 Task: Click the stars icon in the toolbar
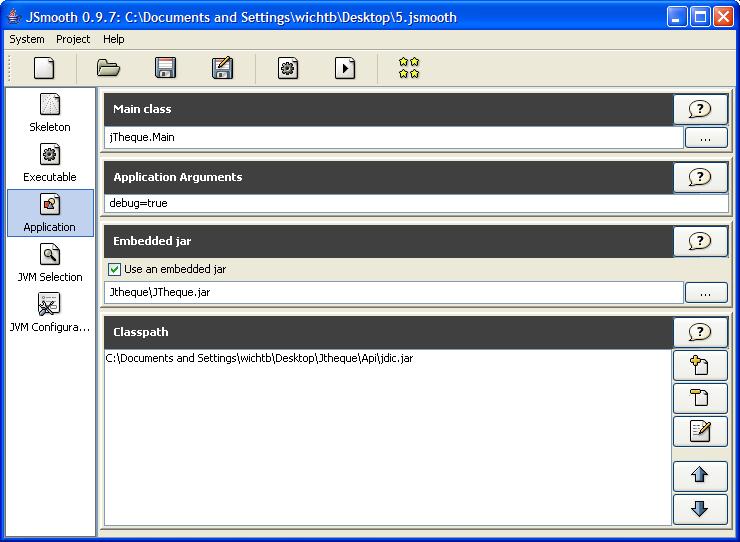click(409, 68)
